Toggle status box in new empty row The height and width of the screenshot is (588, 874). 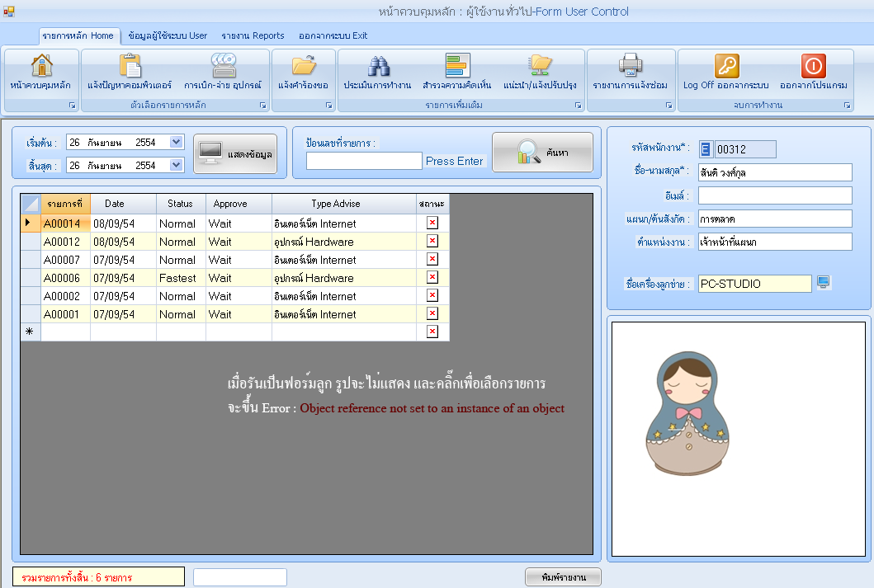pos(432,332)
